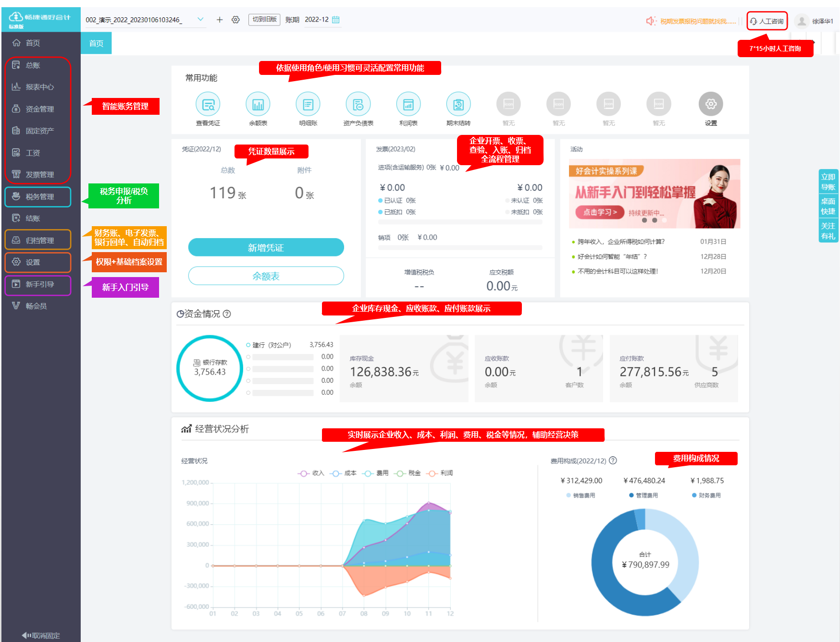Open the 余额表 shortcut icon
The width and height of the screenshot is (840, 642).
tap(258, 104)
